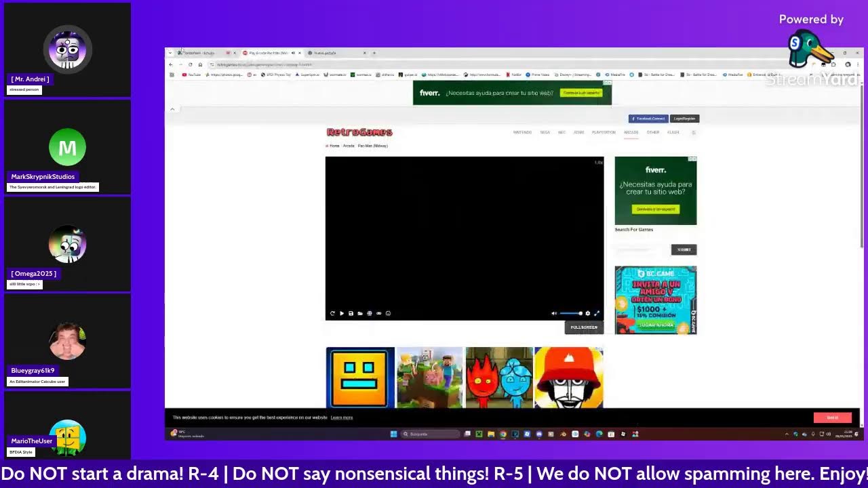Screen dimensions: 868x488
Task: Reload the page with the refresh icon
Action: [191, 64]
